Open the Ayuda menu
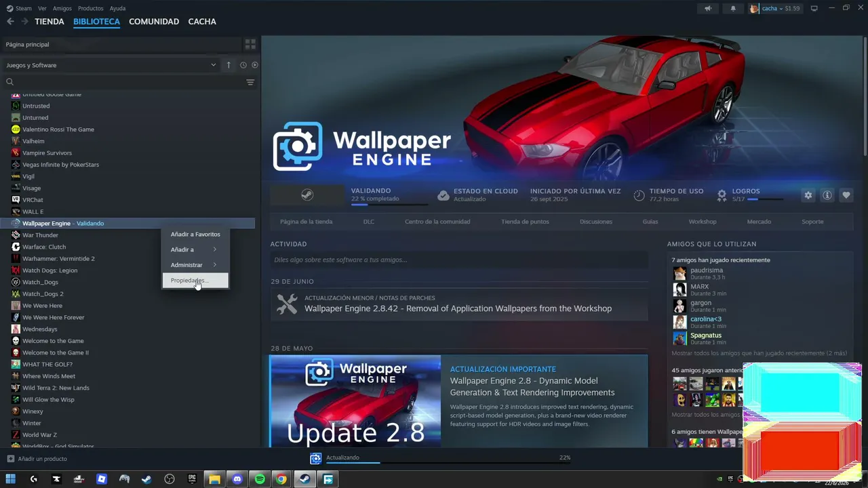Screen dimensions: 868x488 point(117,8)
